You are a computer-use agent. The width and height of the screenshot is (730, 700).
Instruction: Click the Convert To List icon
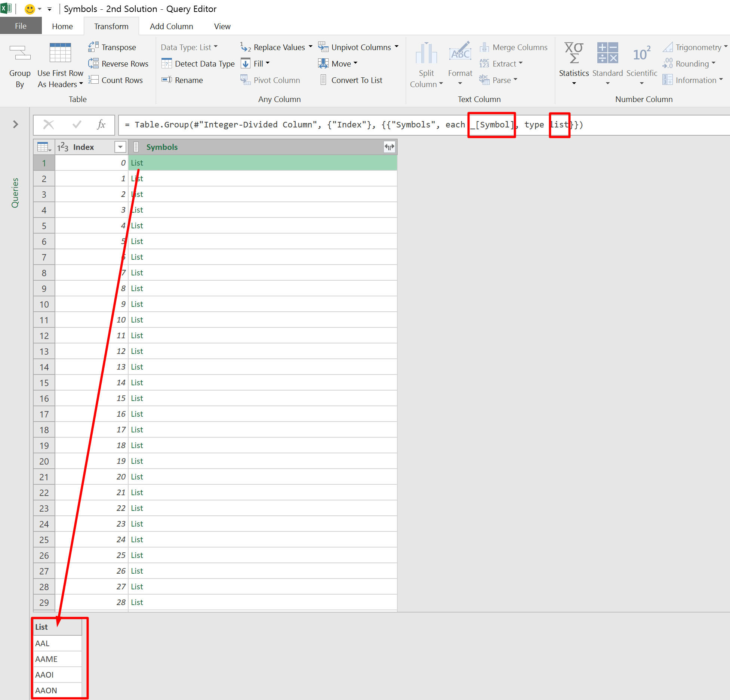pyautogui.click(x=323, y=80)
